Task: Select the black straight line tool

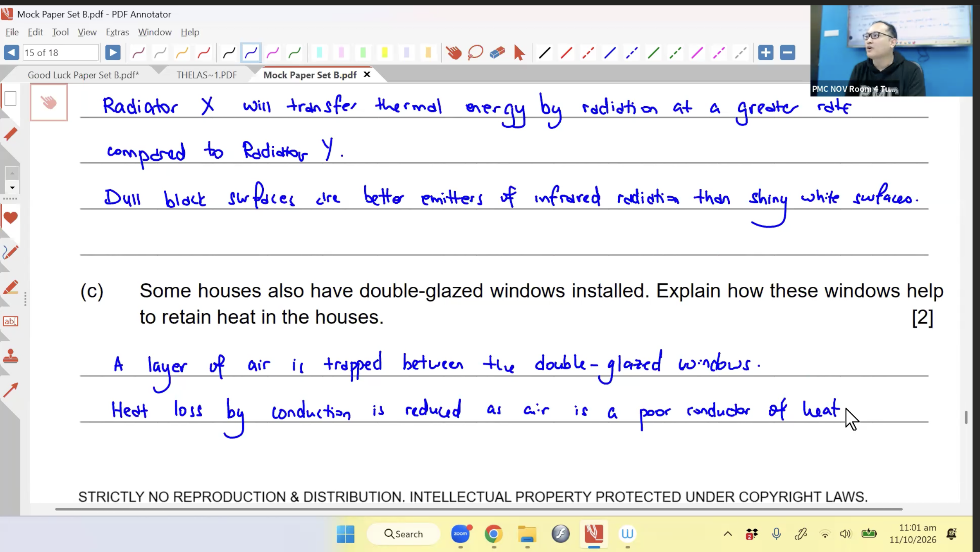Action: [x=545, y=52]
